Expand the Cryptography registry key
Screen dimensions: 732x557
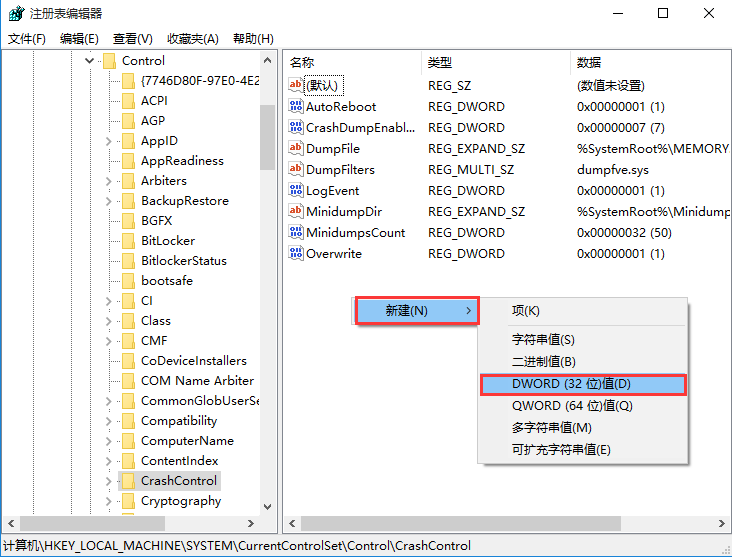pyautogui.click(x=109, y=501)
